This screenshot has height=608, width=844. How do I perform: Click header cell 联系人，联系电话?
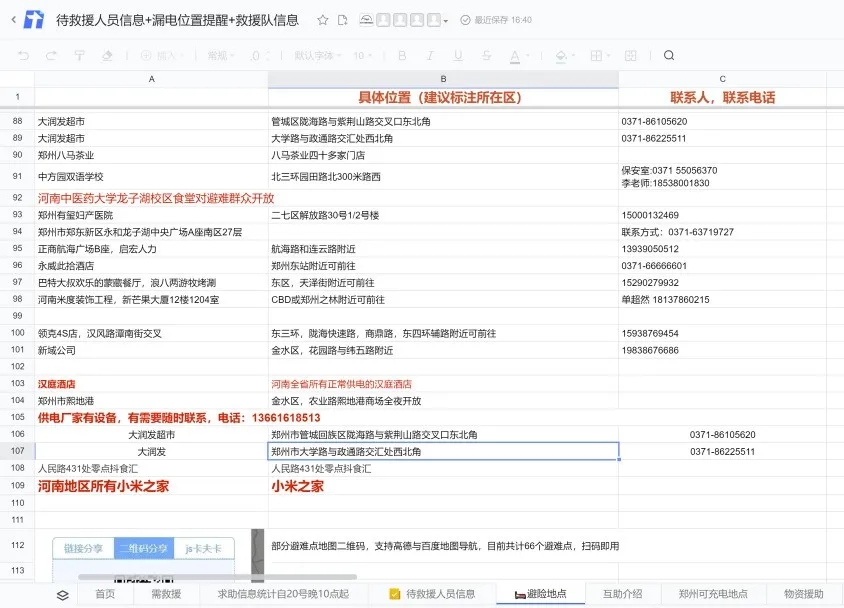(722, 97)
